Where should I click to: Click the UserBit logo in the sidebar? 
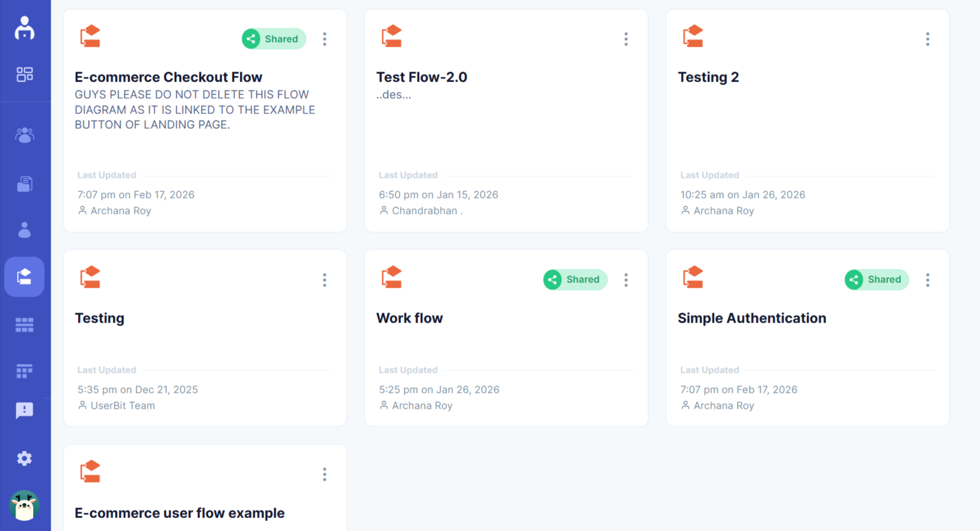(24, 28)
